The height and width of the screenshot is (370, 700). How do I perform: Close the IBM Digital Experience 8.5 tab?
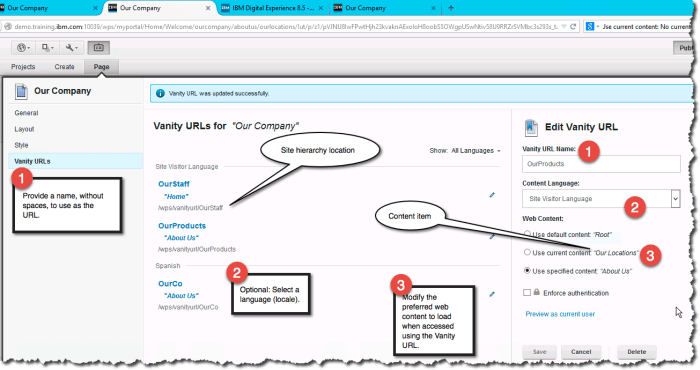pyautogui.click(x=321, y=8)
